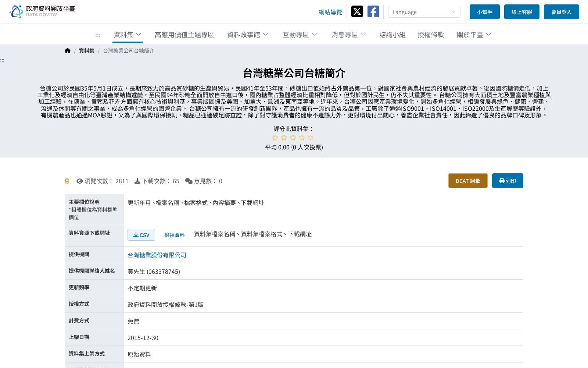This screenshot has height=368, width=588.
Task: Click the 網站導覽 link
Action: coord(330,12)
